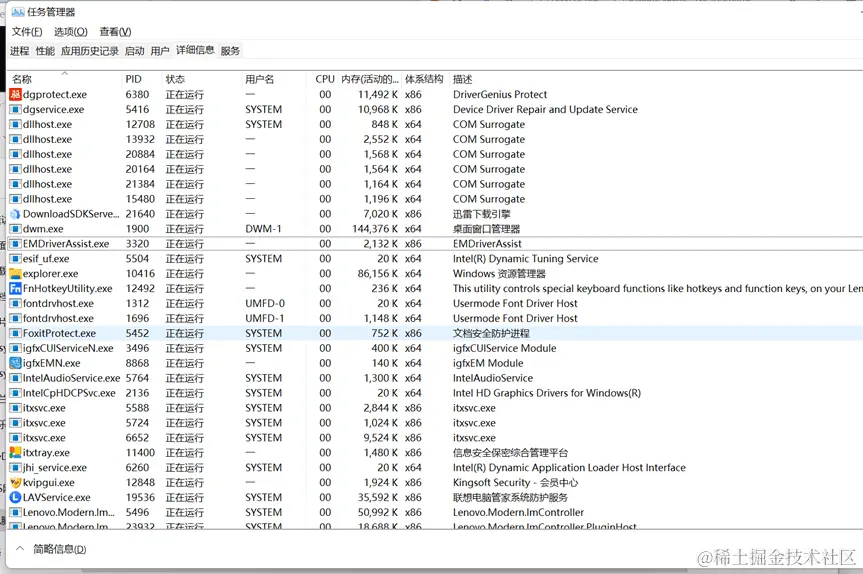863x574 pixels.
Task: Select the 详细信息 tab
Action: [x=195, y=50]
